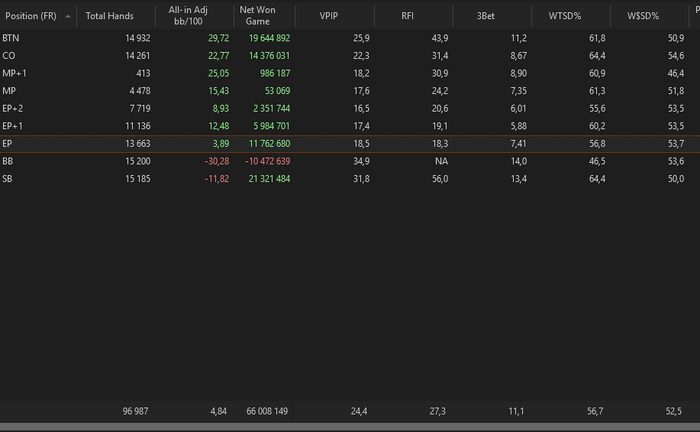The width and height of the screenshot is (700, 432).
Task: Click BB net won -10 472 639
Action: (267, 161)
